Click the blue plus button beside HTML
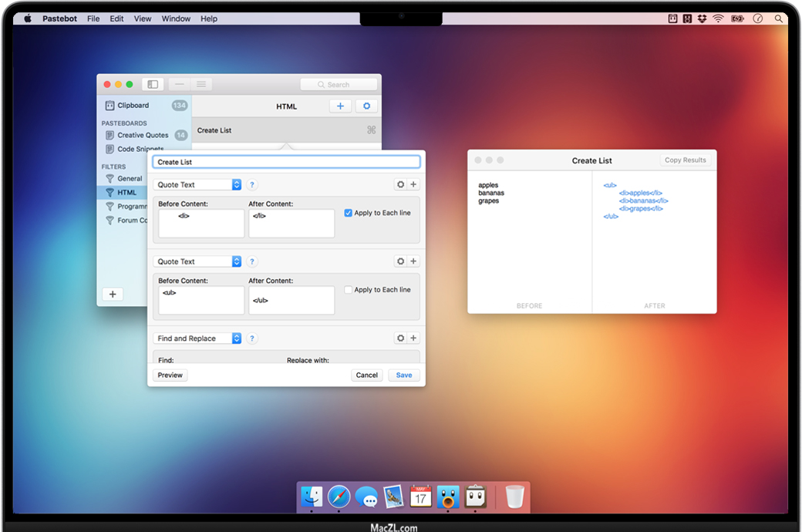 pos(340,106)
